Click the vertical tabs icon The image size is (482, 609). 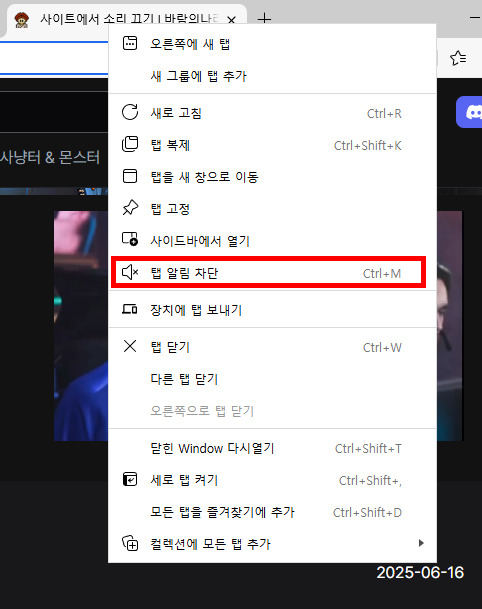[x=130, y=479]
